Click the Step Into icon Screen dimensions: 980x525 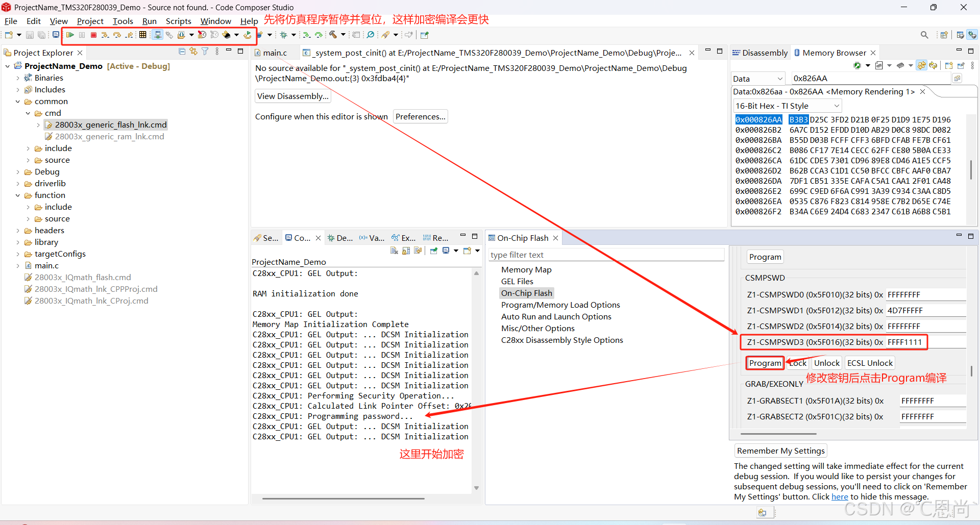click(x=105, y=35)
